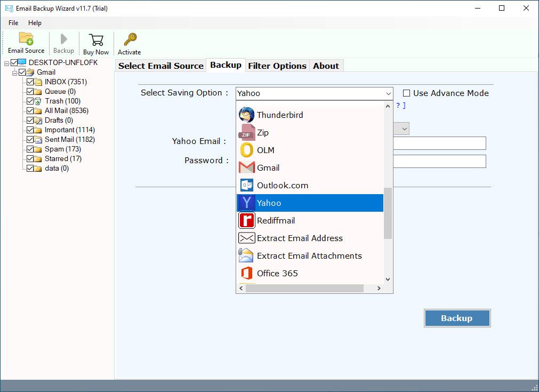Select Extract Email Attachments icon

coord(246,255)
